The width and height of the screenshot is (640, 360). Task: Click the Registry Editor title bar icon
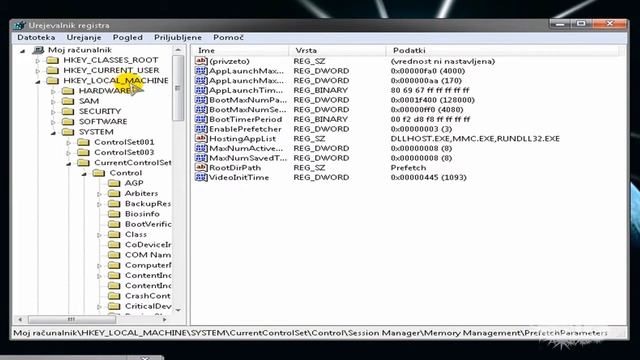(19, 25)
